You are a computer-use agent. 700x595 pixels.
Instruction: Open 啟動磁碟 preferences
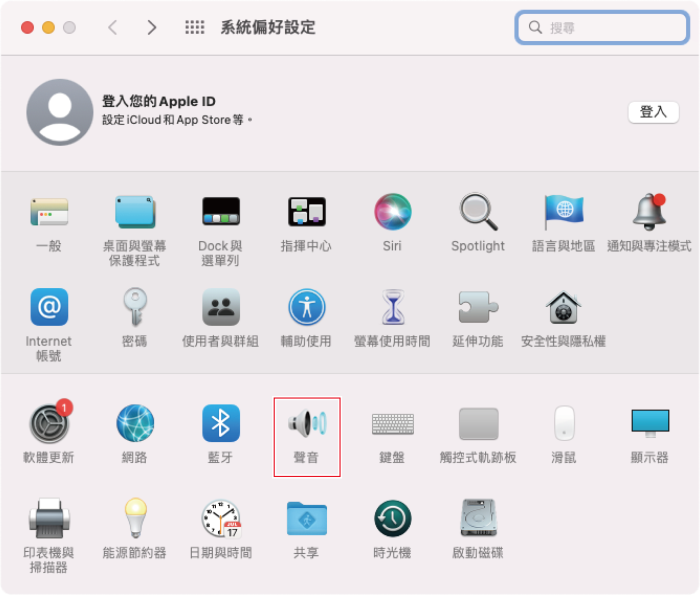click(478, 518)
